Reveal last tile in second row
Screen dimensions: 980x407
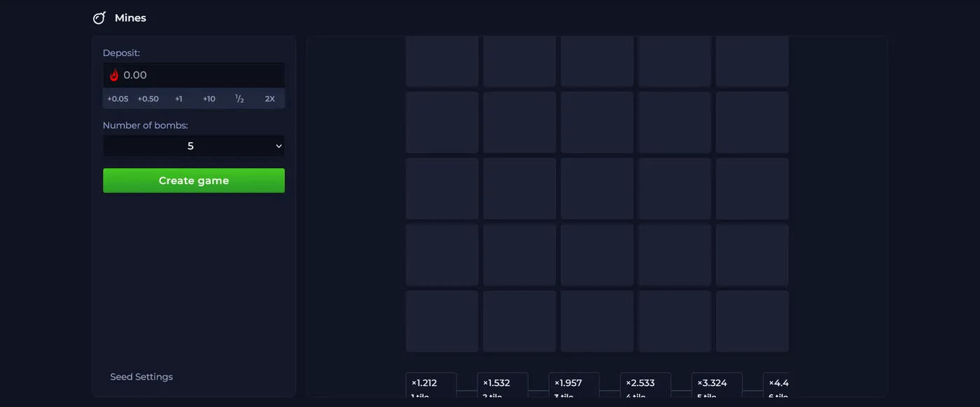pyautogui.click(x=752, y=123)
